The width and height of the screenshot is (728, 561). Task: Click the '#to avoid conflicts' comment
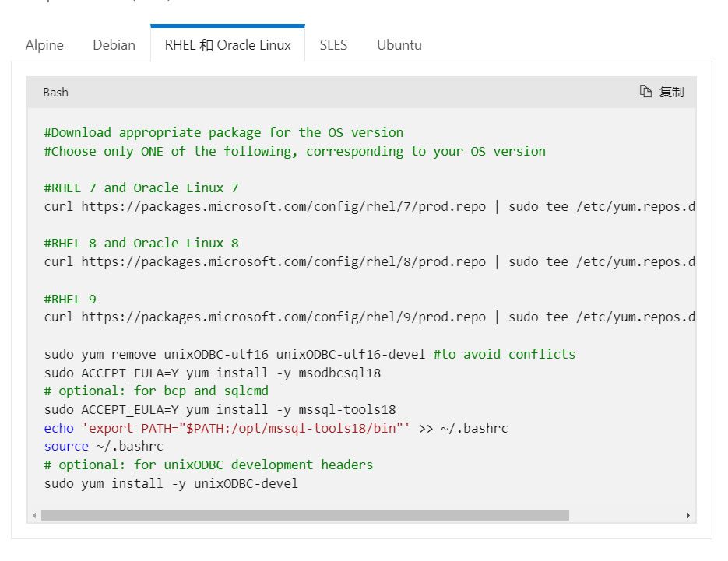pyautogui.click(x=505, y=355)
